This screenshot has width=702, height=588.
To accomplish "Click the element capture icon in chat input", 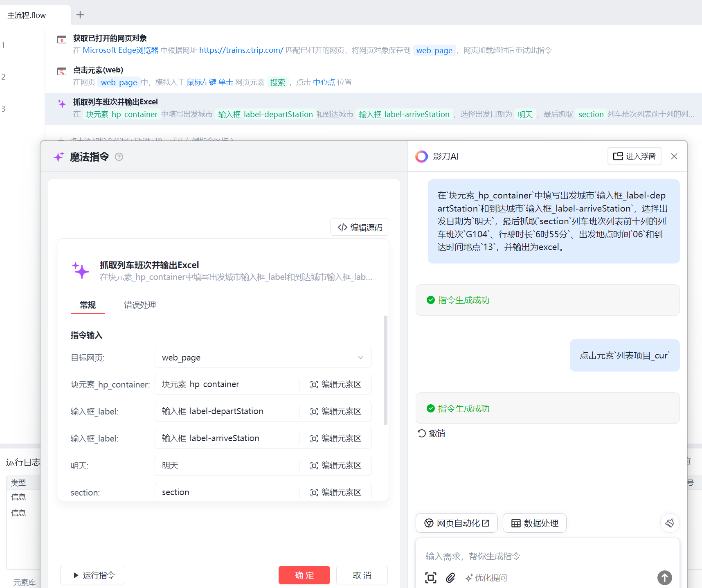I will click(431, 577).
